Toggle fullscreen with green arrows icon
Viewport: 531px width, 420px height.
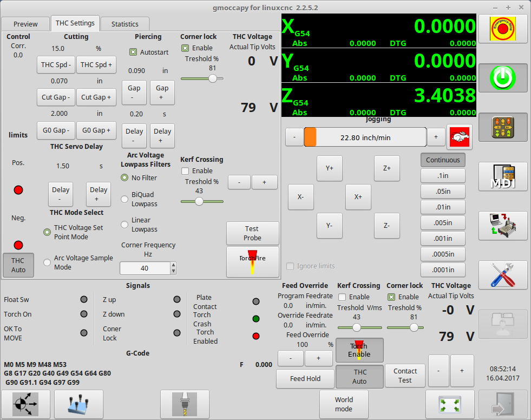450,404
